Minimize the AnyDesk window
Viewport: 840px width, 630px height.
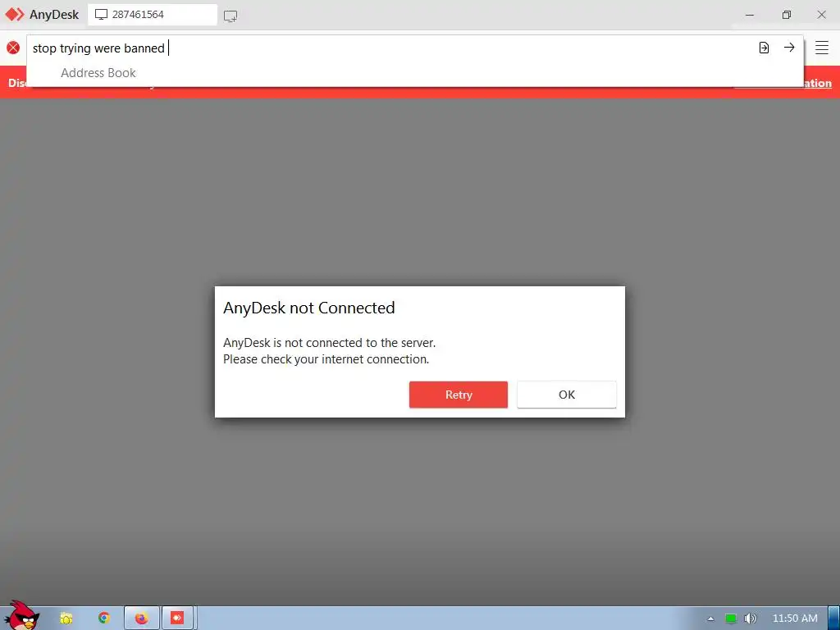point(750,15)
